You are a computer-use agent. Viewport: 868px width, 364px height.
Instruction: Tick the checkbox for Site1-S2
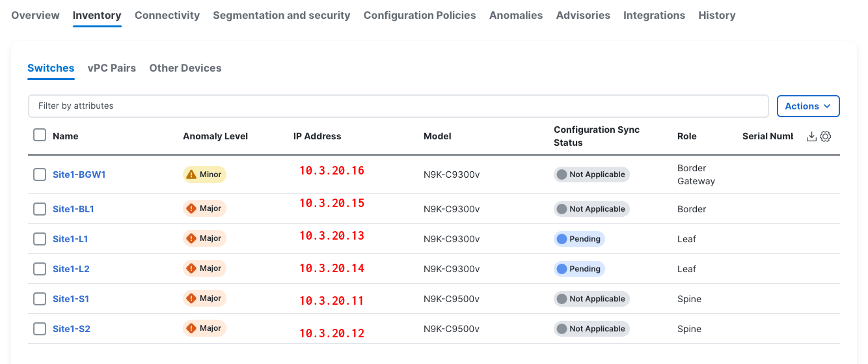click(x=40, y=329)
